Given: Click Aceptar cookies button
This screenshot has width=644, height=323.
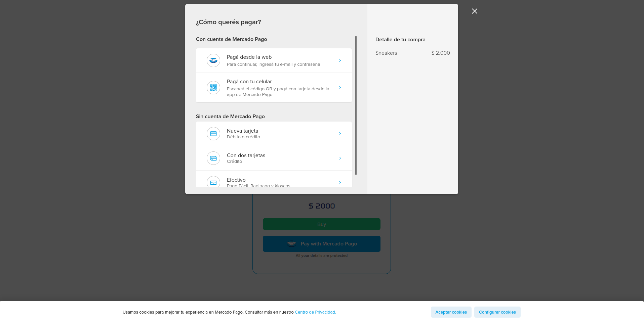Looking at the screenshot, I should pyautogui.click(x=451, y=312).
